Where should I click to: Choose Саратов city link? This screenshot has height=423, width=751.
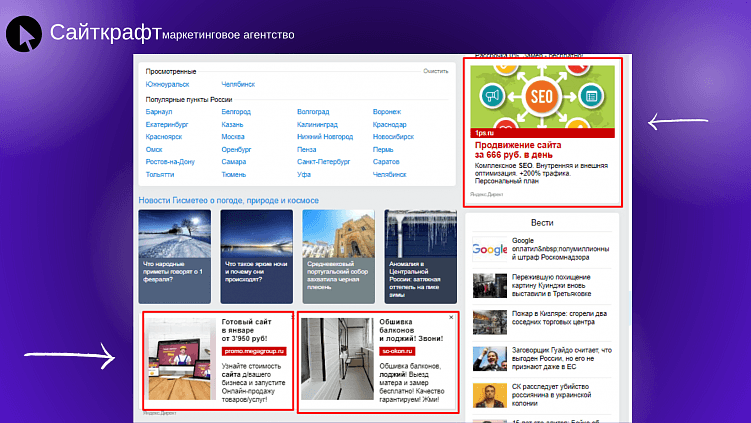[386, 162]
